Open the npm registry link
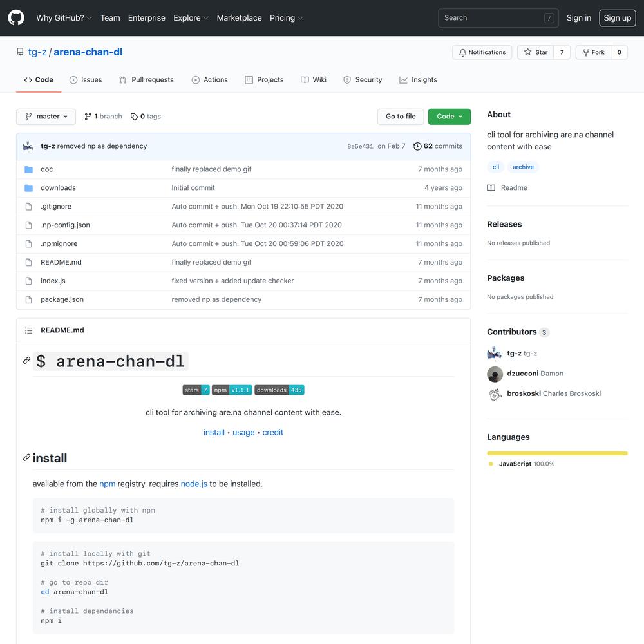 click(107, 484)
